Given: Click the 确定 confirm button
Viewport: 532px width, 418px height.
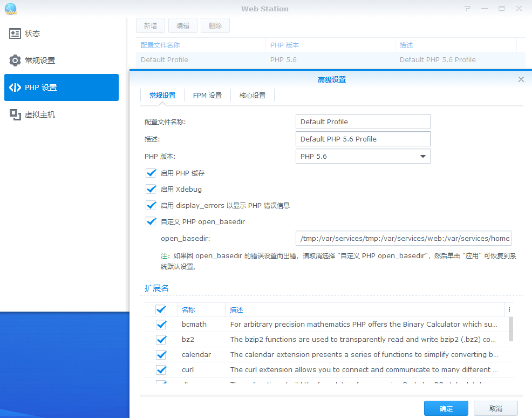Looking at the screenshot, I should click(x=446, y=408).
